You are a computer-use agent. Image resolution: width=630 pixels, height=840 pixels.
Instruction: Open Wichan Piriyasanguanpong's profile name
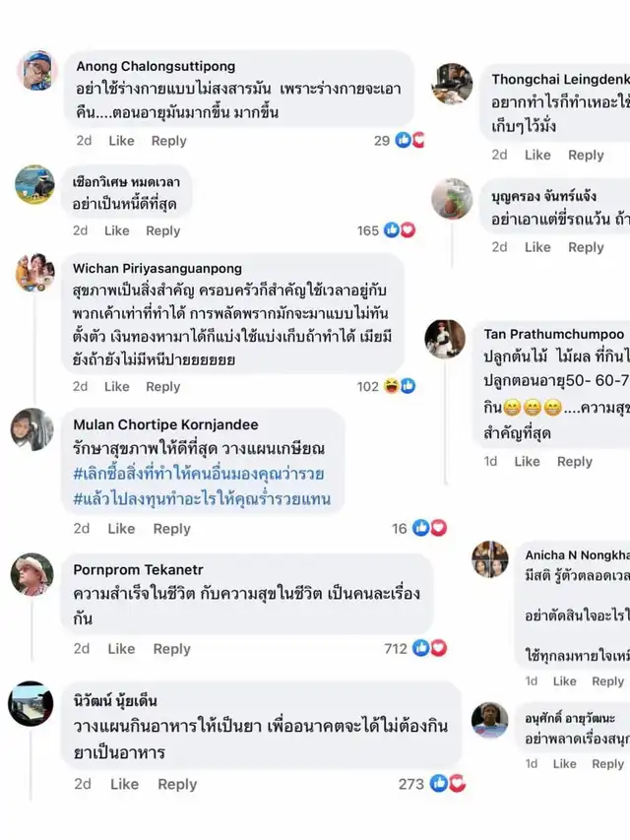click(157, 269)
